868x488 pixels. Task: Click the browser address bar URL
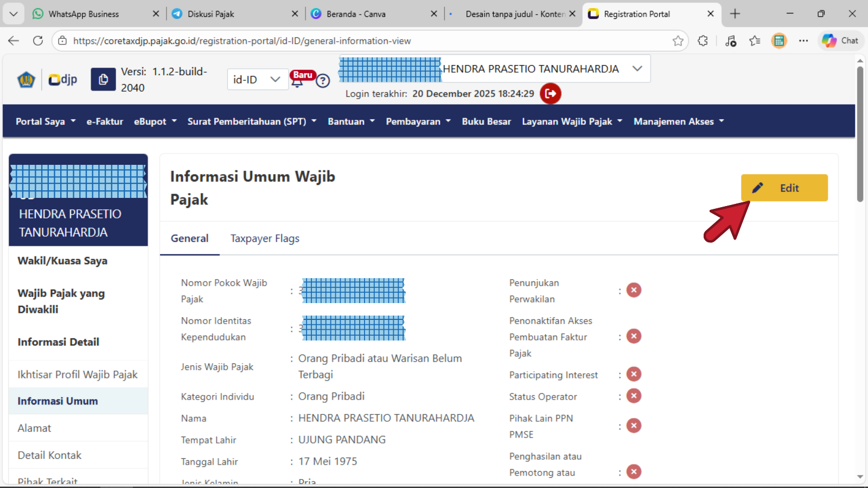pyautogui.click(x=242, y=41)
